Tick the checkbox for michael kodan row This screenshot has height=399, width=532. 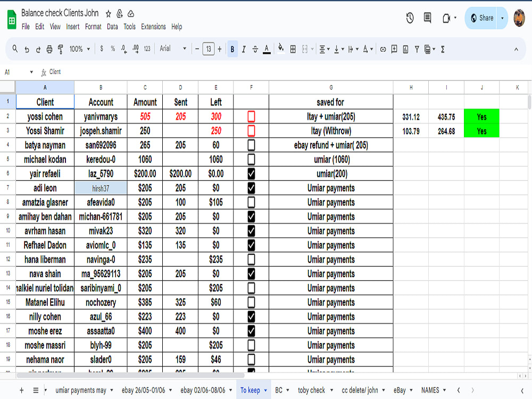tap(251, 159)
